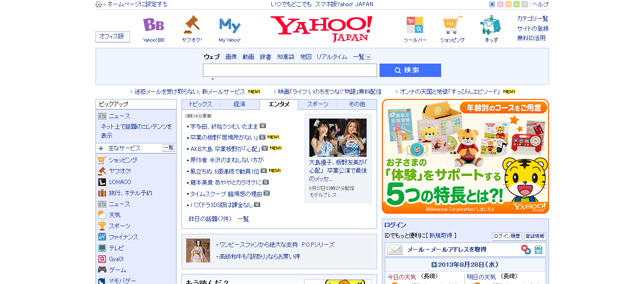Click the 検索 search button
644x284 pixels.
[x=410, y=70]
